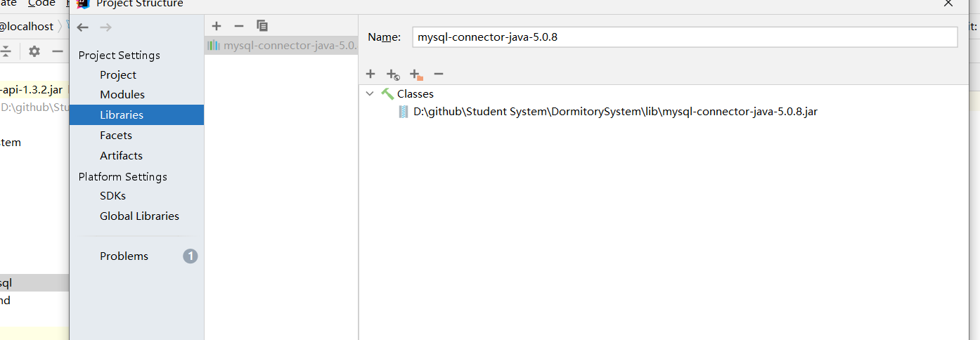Click the Project Structure title icon
This screenshot has height=340, width=980.
(83, 3)
